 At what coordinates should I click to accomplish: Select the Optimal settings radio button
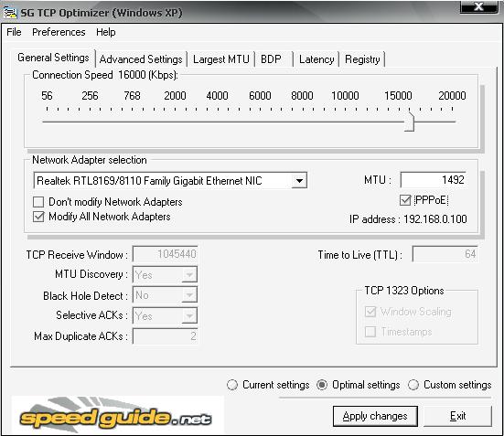tap(322, 385)
